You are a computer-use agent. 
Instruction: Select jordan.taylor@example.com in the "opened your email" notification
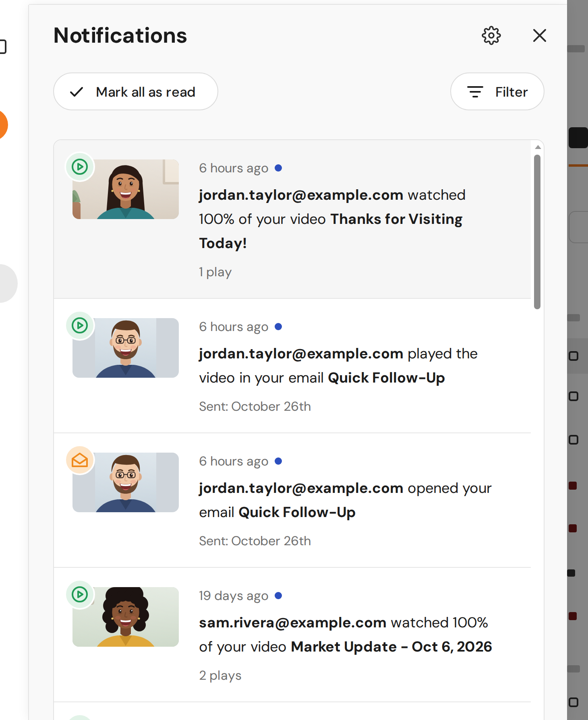[301, 488]
